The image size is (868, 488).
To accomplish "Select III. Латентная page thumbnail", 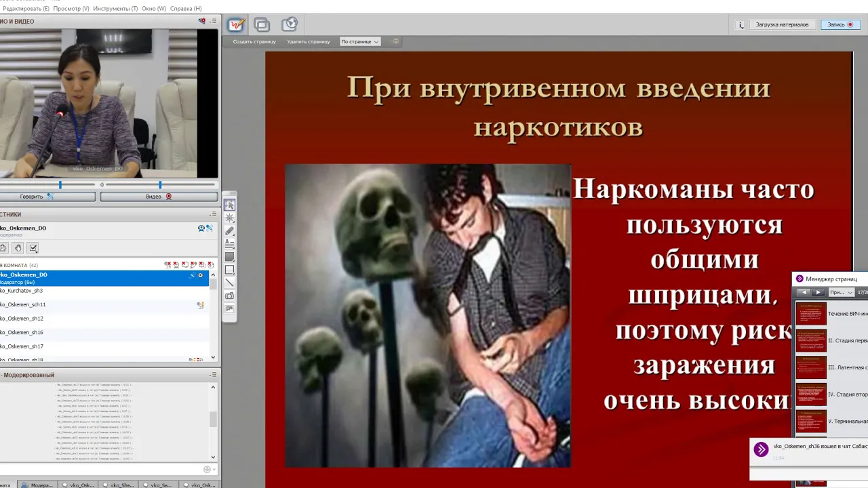I will 811,367.
